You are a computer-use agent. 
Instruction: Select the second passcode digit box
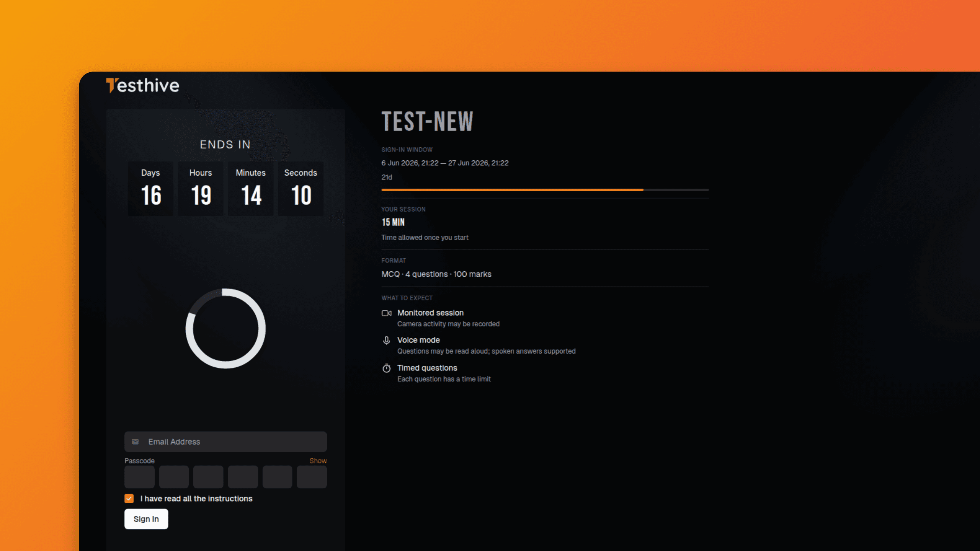[x=174, y=477]
